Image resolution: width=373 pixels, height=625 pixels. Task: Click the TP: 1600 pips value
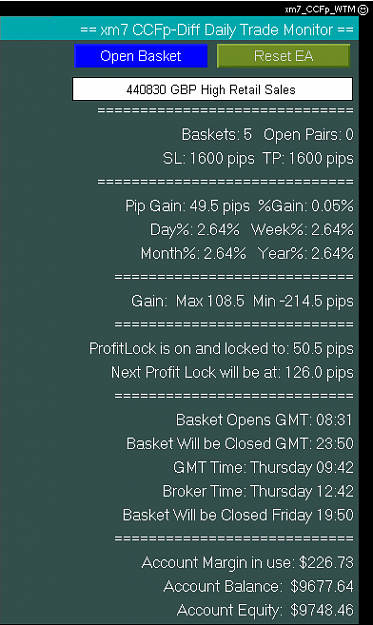pos(308,159)
